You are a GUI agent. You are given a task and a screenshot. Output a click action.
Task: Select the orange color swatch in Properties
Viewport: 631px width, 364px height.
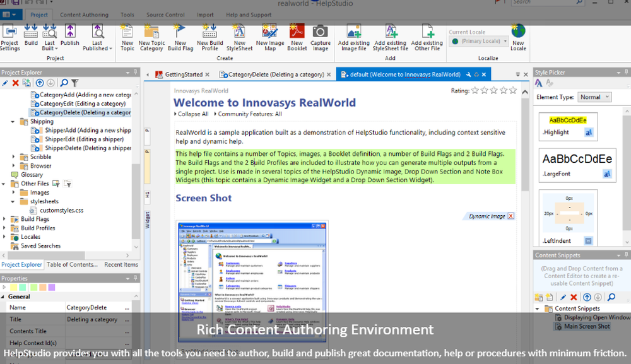click(43, 287)
